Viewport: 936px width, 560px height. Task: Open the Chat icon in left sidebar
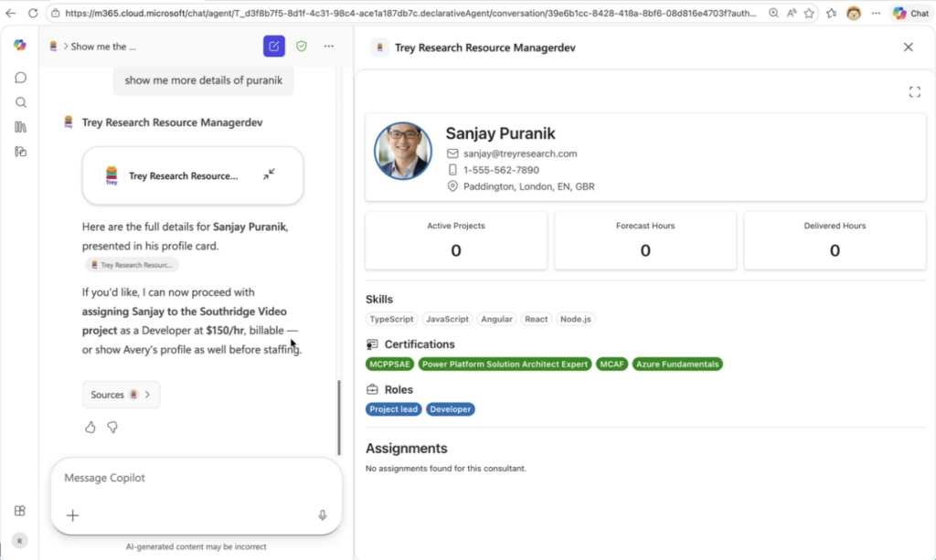click(x=20, y=78)
